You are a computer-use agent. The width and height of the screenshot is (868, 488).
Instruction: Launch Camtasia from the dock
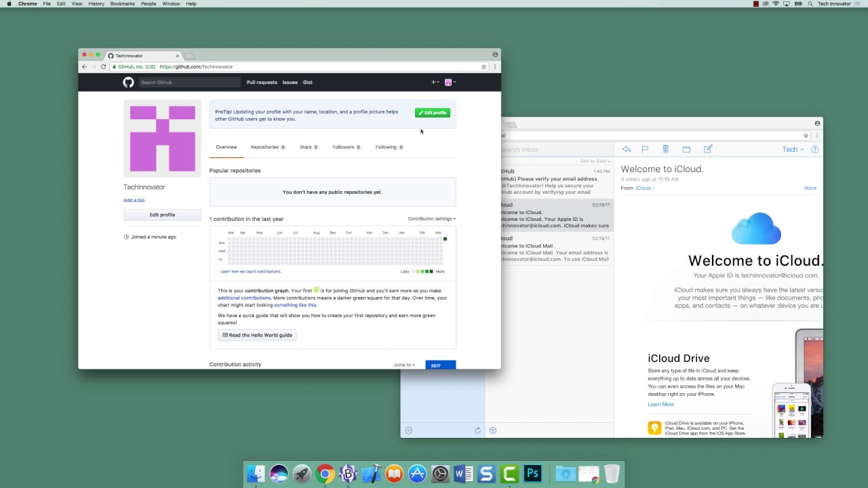click(x=509, y=474)
